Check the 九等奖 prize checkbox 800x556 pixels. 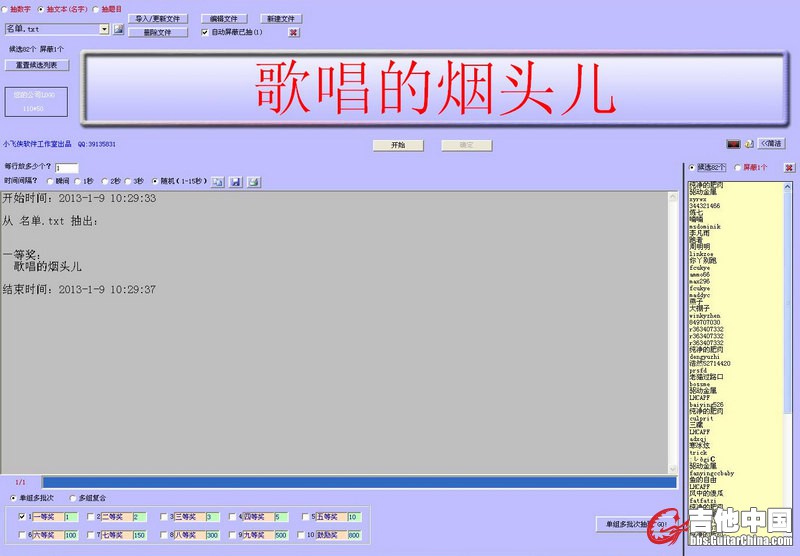pos(233,535)
